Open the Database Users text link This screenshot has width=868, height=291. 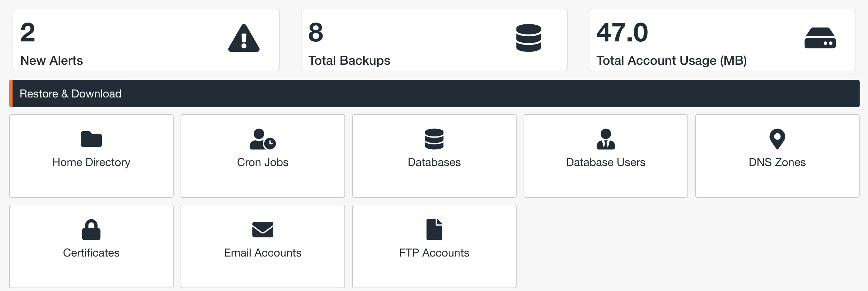click(x=606, y=162)
